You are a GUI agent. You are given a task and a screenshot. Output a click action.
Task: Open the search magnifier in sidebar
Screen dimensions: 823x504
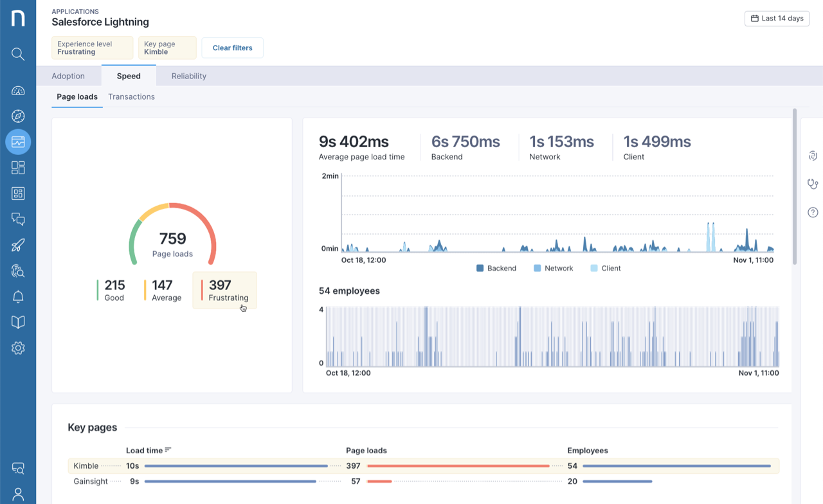18,54
